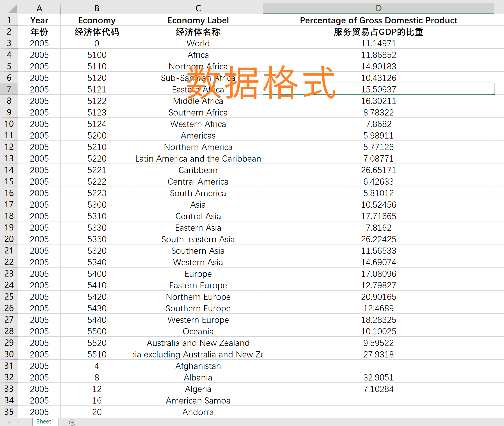Click economy code 5223
504x426 pixels.
(97, 193)
